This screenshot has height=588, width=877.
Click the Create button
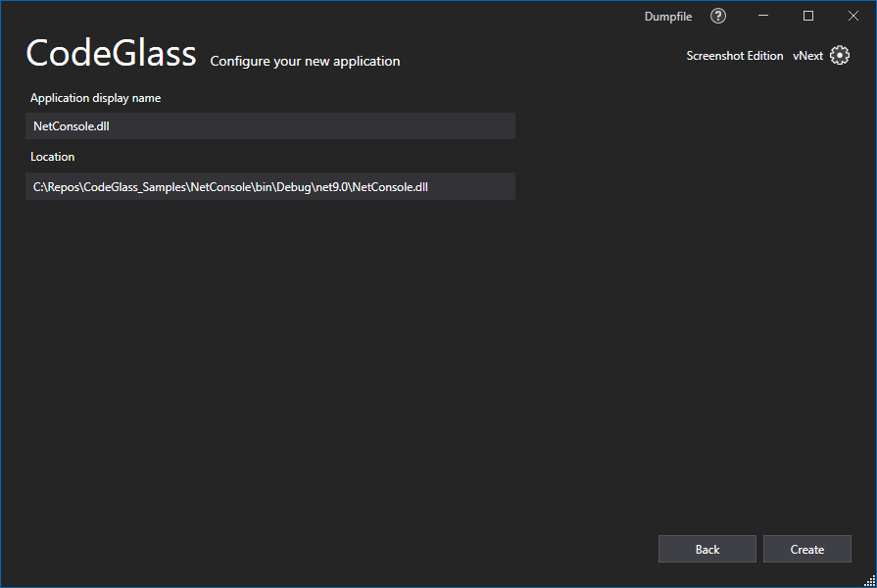[x=807, y=549]
